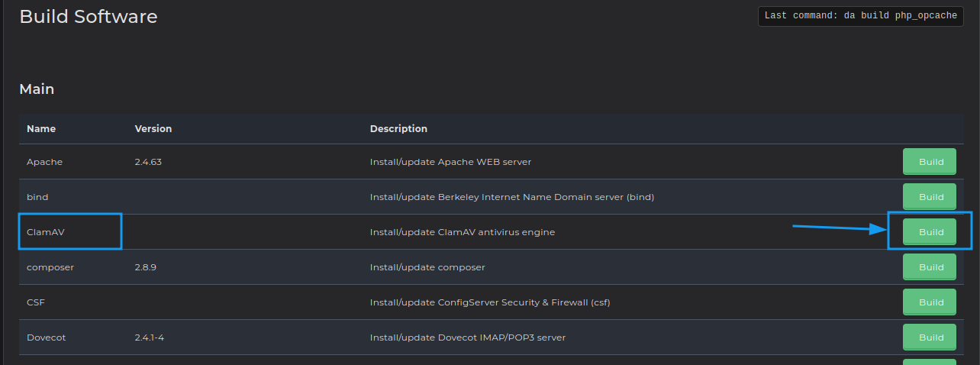Click the ConfigServer Security & Firewall description

tap(490, 302)
